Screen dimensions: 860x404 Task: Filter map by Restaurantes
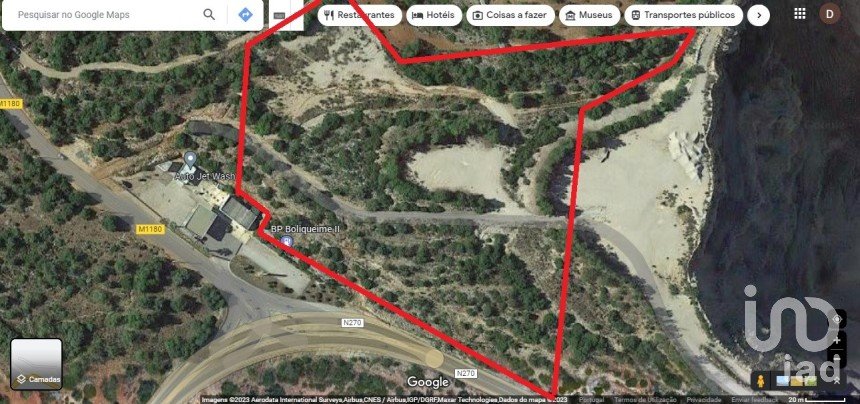click(360, 15)
